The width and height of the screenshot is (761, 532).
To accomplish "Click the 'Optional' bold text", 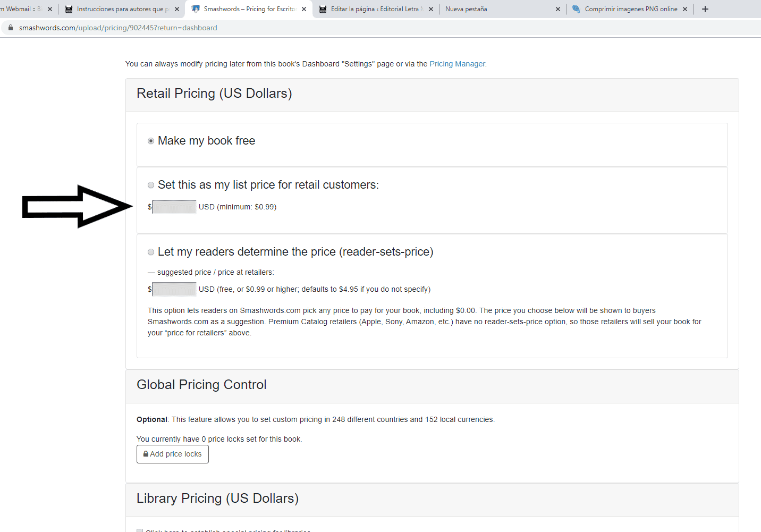I will 152,419.
